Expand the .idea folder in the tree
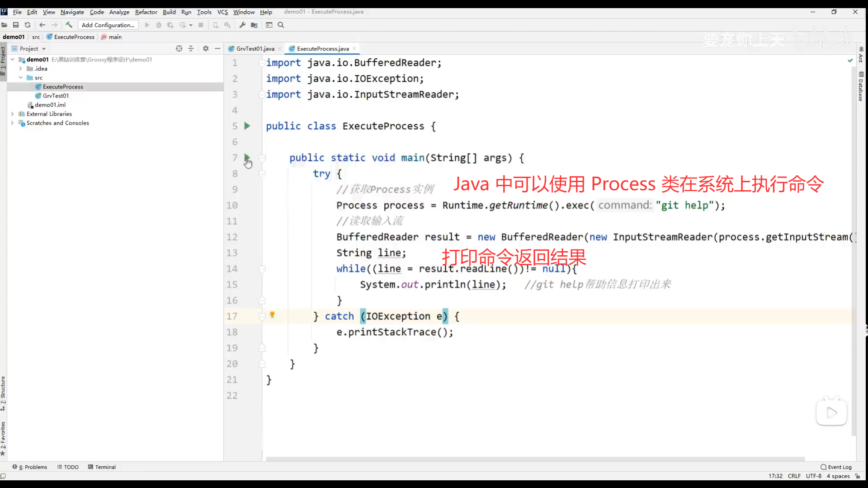This screenshot has width=868, height=488. pos(20,69)
